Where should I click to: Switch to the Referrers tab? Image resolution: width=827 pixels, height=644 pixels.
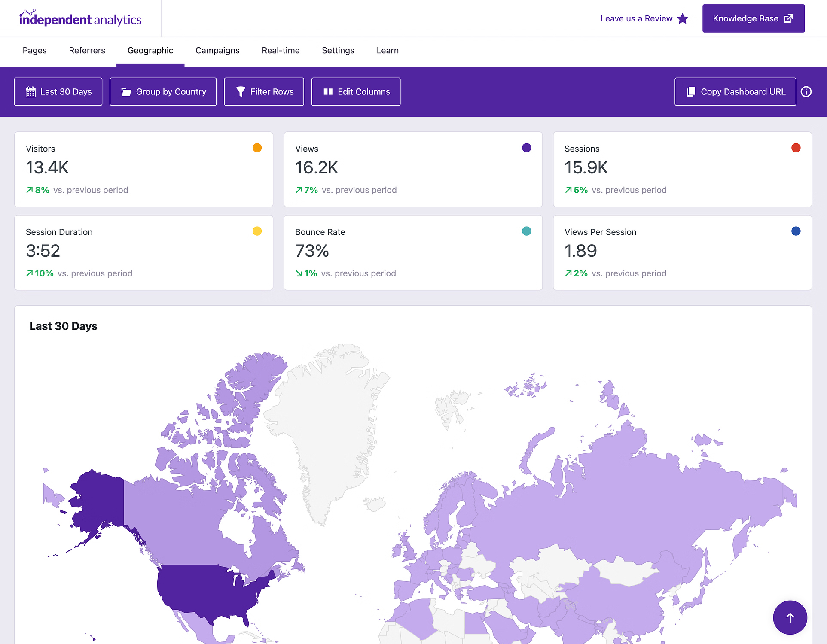87,50
